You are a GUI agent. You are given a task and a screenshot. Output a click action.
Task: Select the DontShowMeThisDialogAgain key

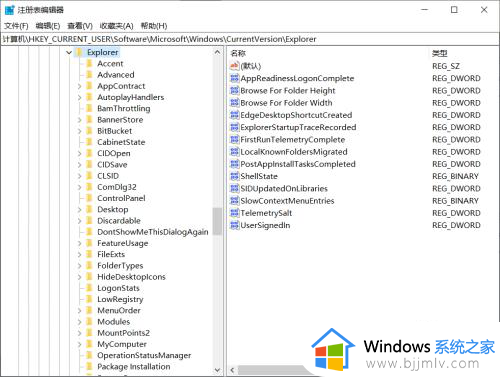tap(153, 232)
